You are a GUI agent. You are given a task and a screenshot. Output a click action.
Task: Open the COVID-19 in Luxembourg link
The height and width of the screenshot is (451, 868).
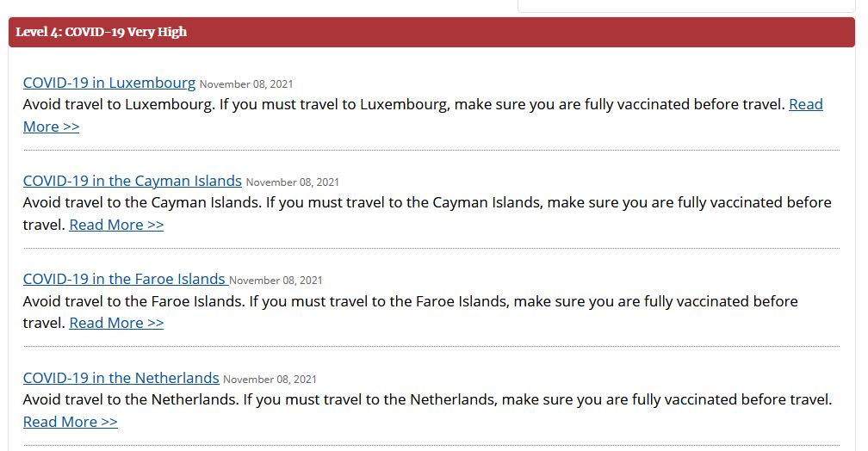(x=109, y=83)
